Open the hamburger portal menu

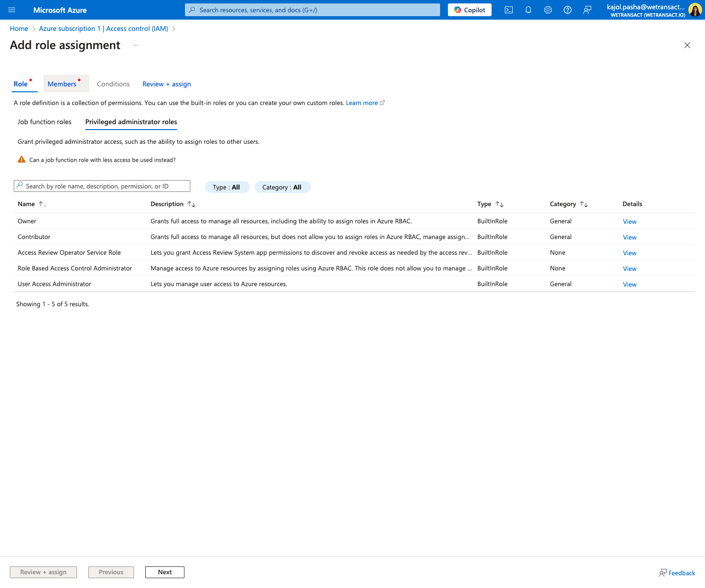pyautogui.click(x=12, y=10)
